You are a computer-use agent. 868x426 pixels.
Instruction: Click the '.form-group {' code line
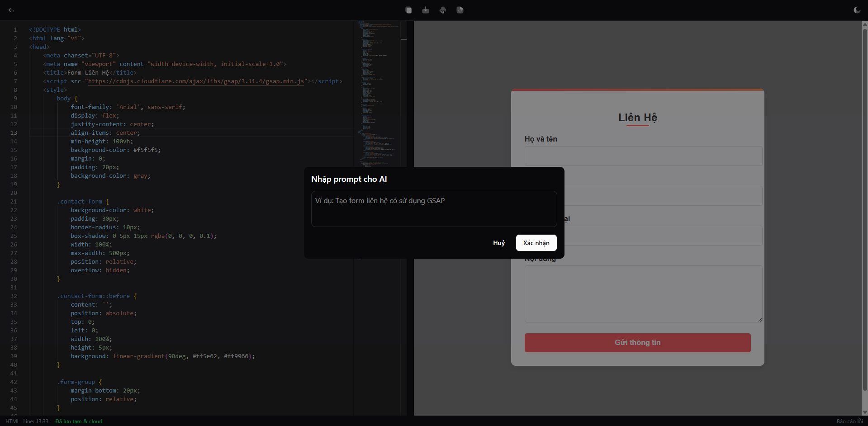click(80, 382)
